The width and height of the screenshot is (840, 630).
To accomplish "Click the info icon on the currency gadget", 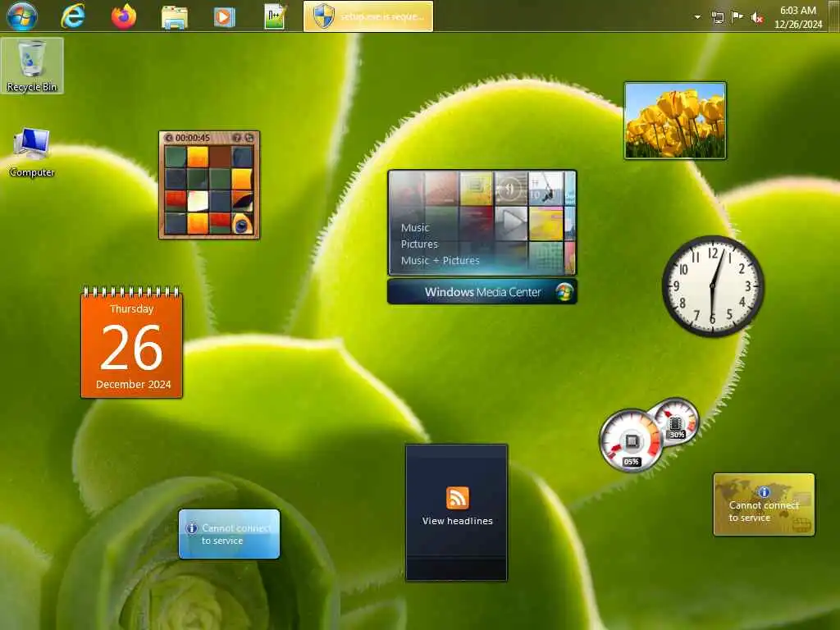I will coord(764,491).
